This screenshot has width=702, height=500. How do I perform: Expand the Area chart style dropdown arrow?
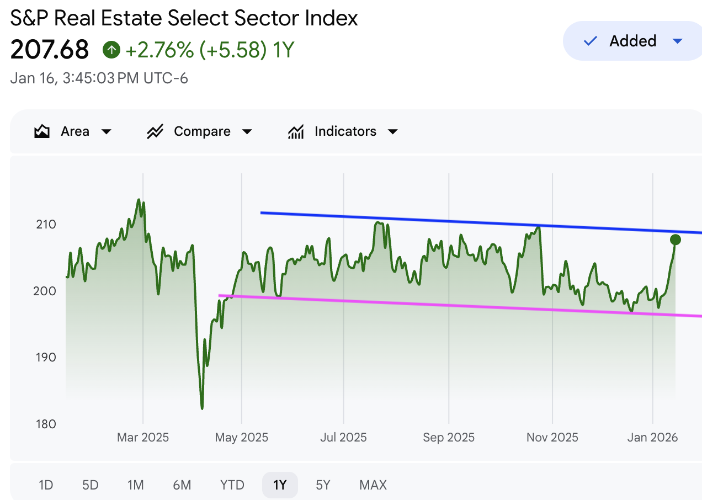coord(106,132)
